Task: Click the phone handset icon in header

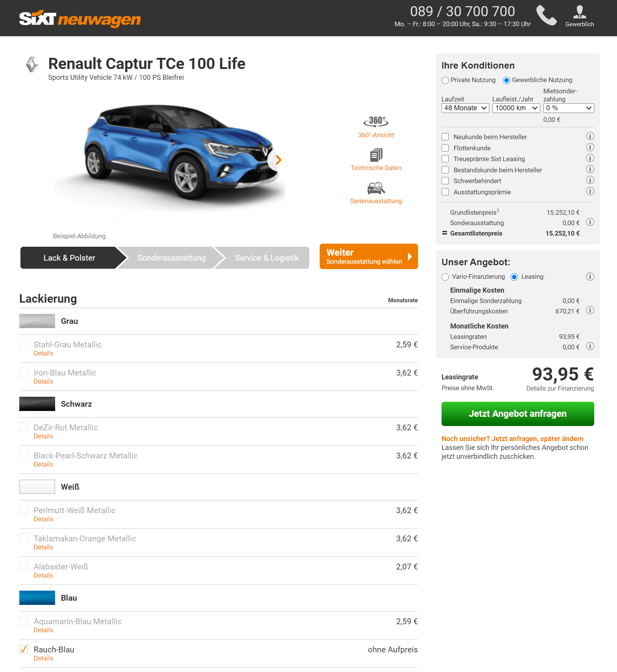Action: tap(546, 15)
